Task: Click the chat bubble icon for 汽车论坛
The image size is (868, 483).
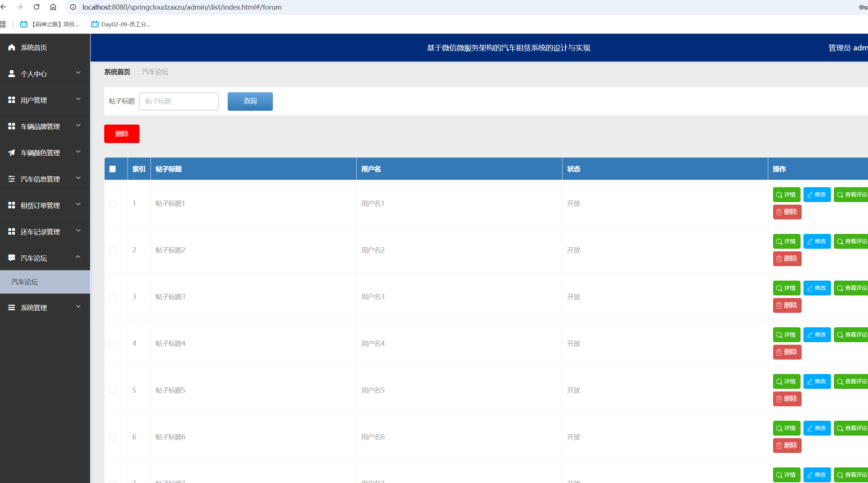Action: click(11, 258)
